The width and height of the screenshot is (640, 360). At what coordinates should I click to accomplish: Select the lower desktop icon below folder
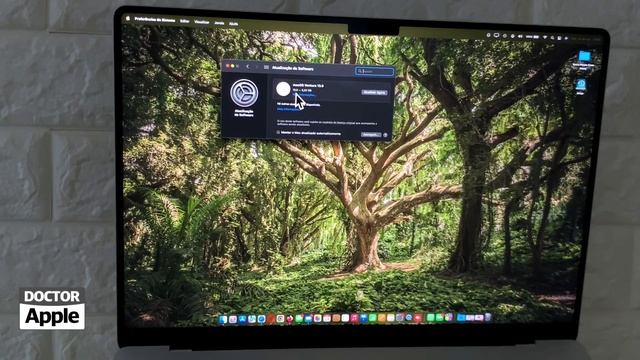[x=581, y=84]
